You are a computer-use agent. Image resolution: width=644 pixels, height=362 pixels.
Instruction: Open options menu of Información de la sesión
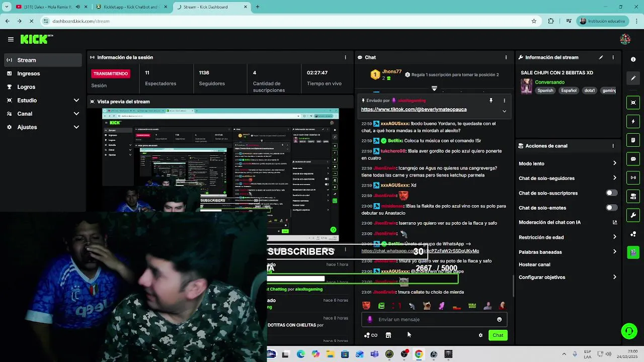345,57
